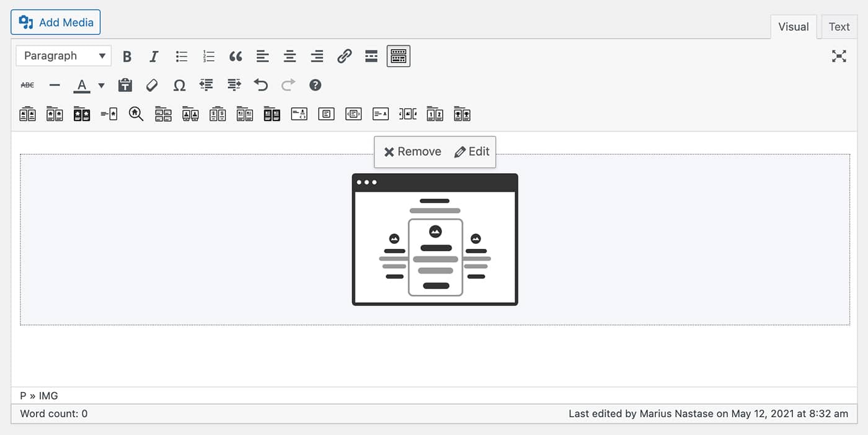The image size is (868, 435).
Task: Toggle distraction-free fullscreen mode
Action: [x=839, y=56]
